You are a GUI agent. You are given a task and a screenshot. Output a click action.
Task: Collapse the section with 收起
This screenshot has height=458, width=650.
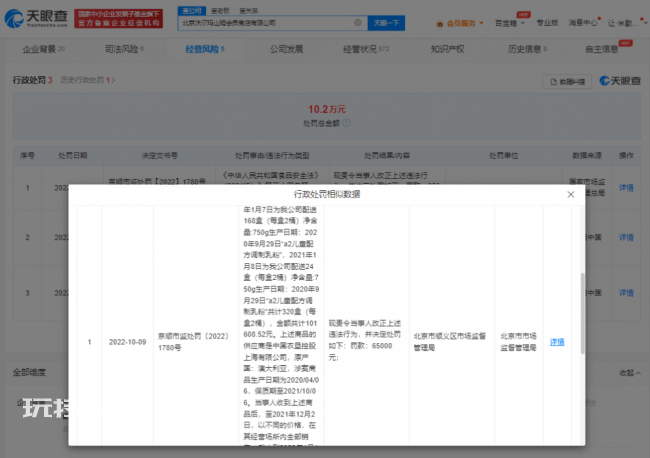tap(630, 373)
